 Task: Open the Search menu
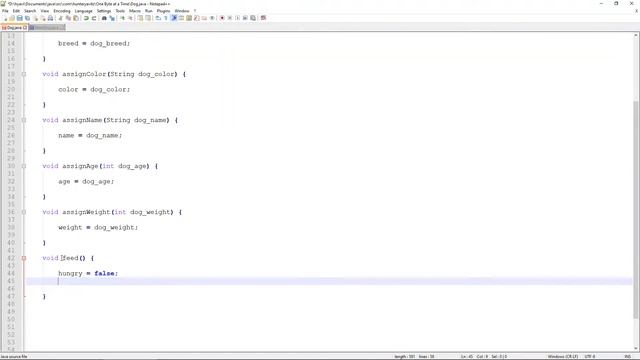pyautogui.click(x=30, y=11)
